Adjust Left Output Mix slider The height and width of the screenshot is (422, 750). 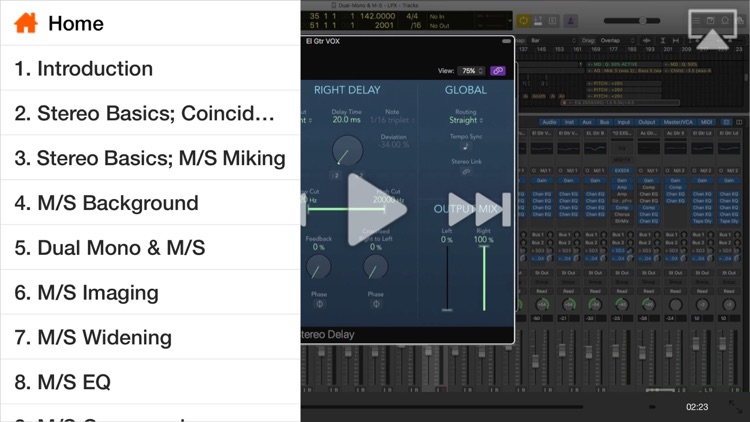pyautogui.click(x=447, y=278)
